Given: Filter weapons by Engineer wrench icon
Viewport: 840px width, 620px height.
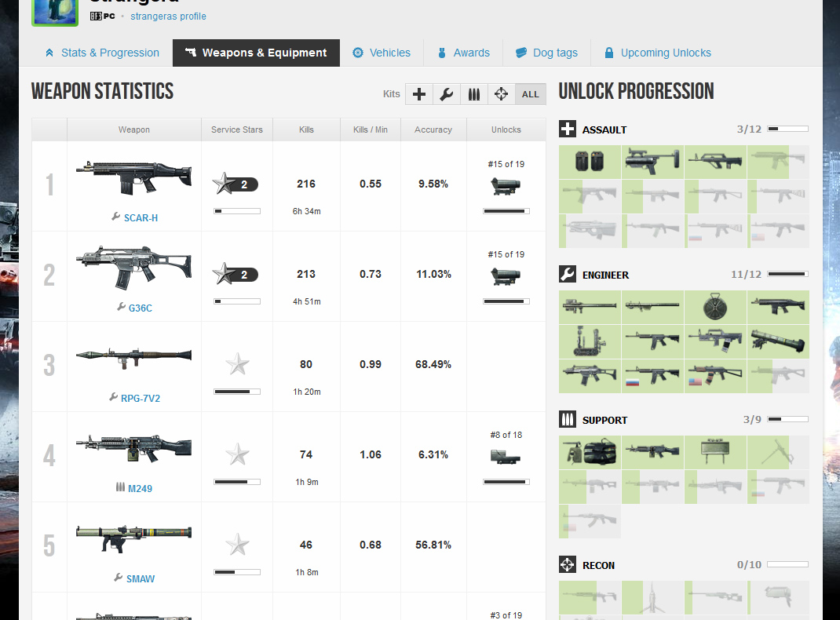Looking at the screenshot, I should tap(446, 94).
